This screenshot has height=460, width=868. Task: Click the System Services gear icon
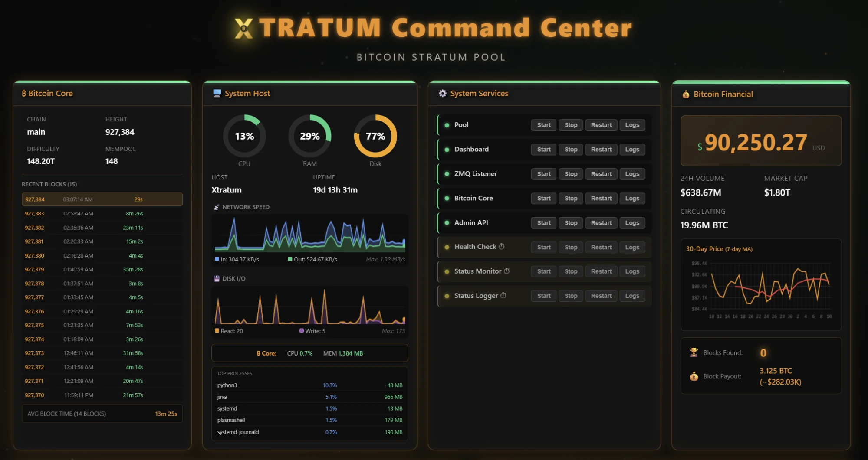442,93
